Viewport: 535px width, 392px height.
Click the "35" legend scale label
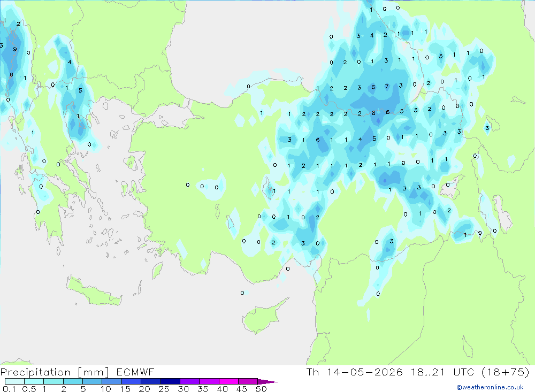(203, 389)
